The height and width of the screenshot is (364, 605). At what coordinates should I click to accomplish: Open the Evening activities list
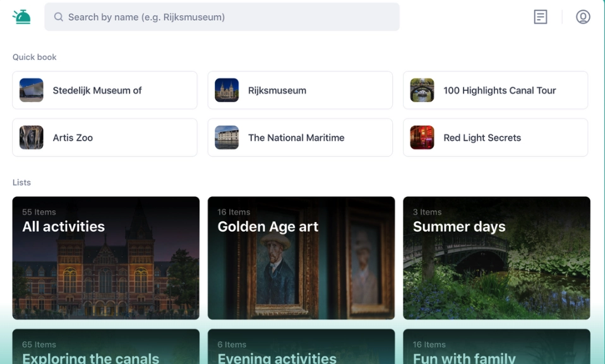[x=301, y=346]
